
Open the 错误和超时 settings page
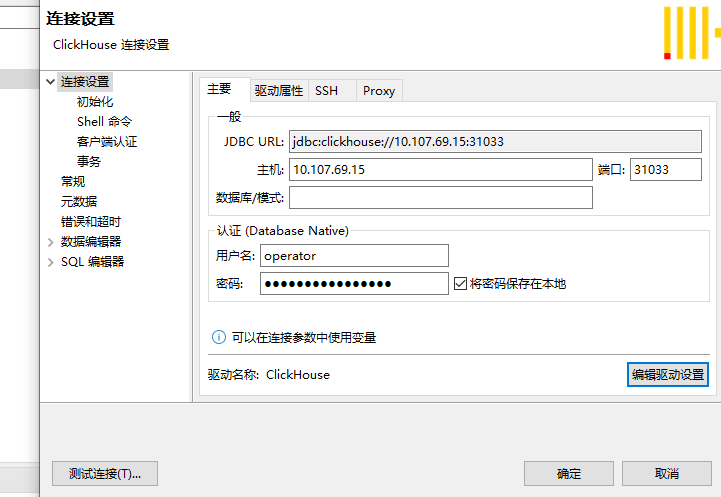91,222
